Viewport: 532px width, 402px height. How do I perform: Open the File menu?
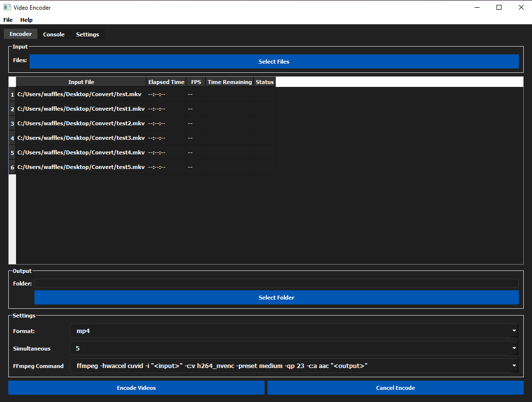click(8, 20)
